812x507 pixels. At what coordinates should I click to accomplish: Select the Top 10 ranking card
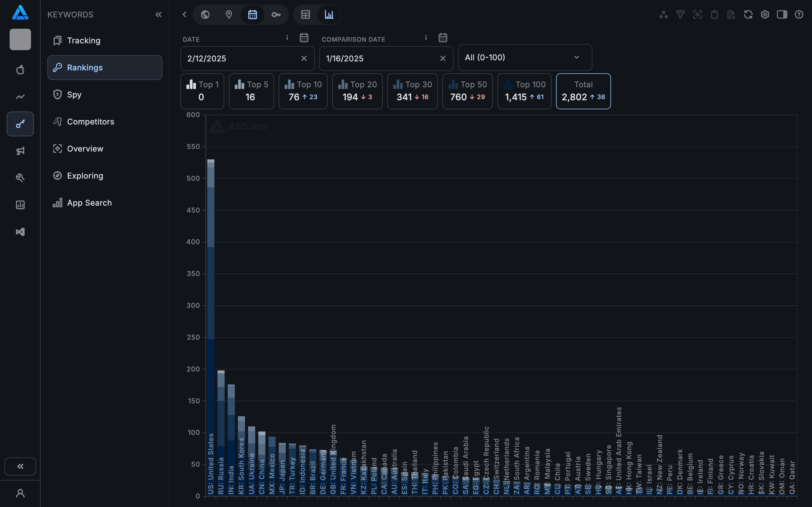point(303,91)
